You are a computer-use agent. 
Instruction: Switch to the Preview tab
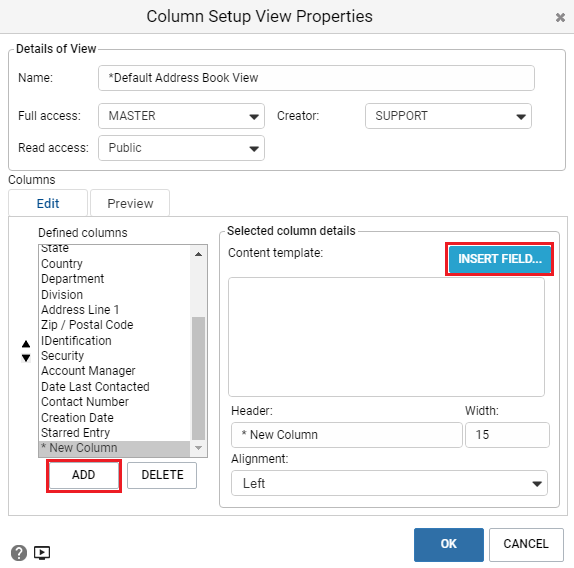130,203
